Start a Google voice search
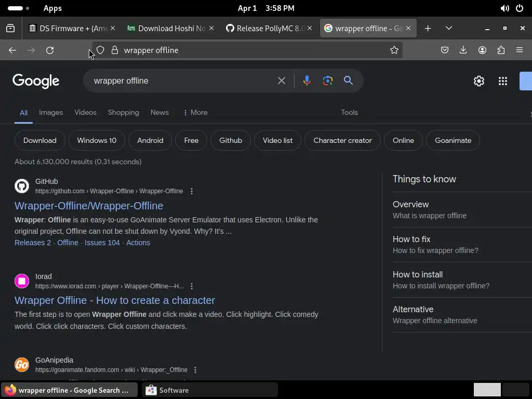Screen dimensions: 532x399 tap(307, 81)
